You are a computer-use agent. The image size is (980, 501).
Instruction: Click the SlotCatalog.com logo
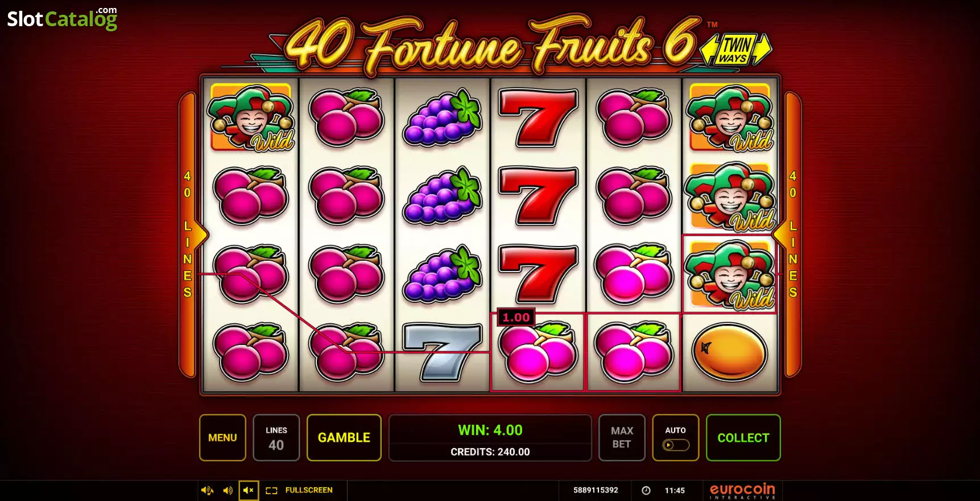tap(62, 18)
